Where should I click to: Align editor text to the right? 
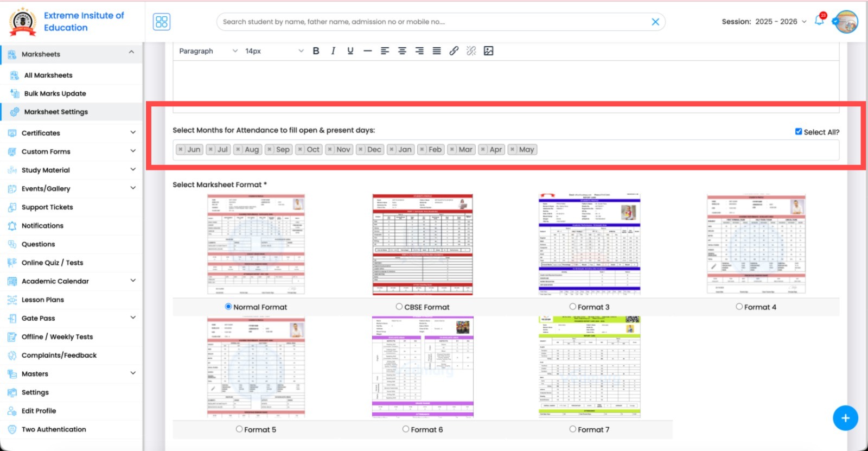click(419, 51)
